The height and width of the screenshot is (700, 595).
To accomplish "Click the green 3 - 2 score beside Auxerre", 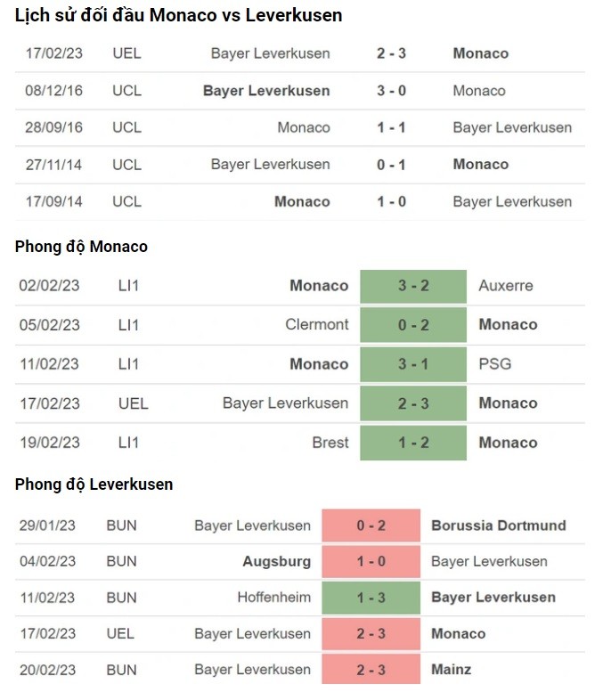I will [413, 286].
